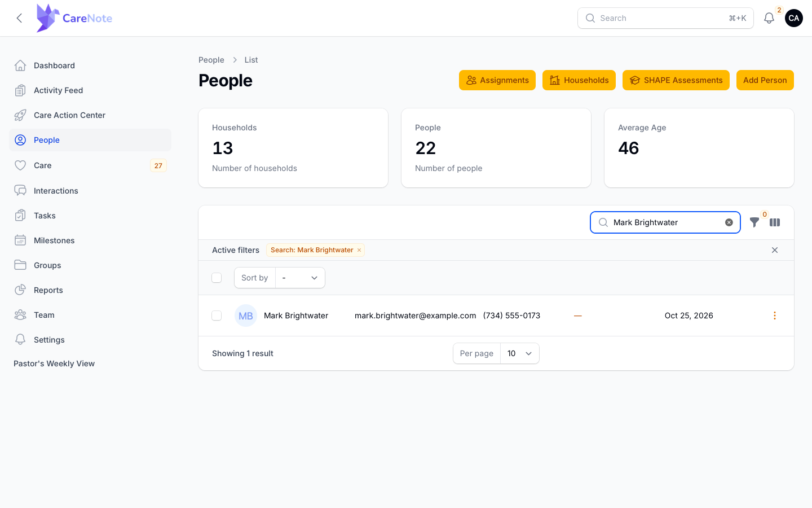Viewport: 812px width, 508px height.
Task: Select all rows checkbox
Action: pyautogui.click(x=217, y=278)
